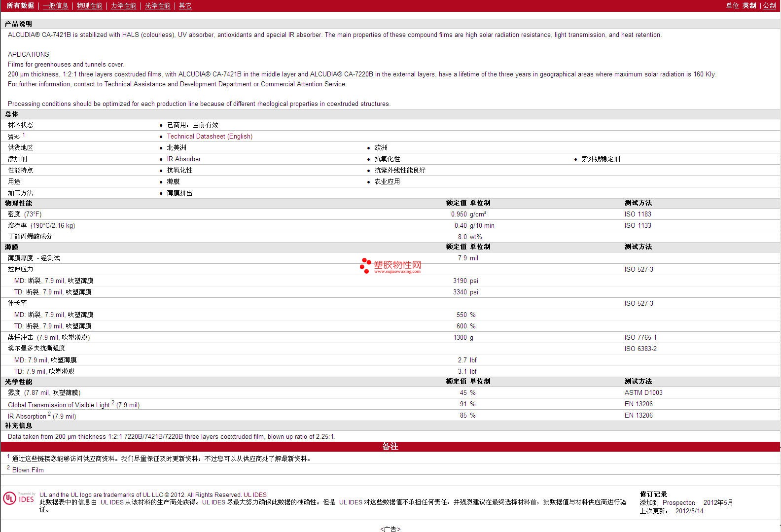Click the UL IDES link after Rights Reserved
Image resolution: width=781 pixels, height=532 pixels.
coord(255,495)
